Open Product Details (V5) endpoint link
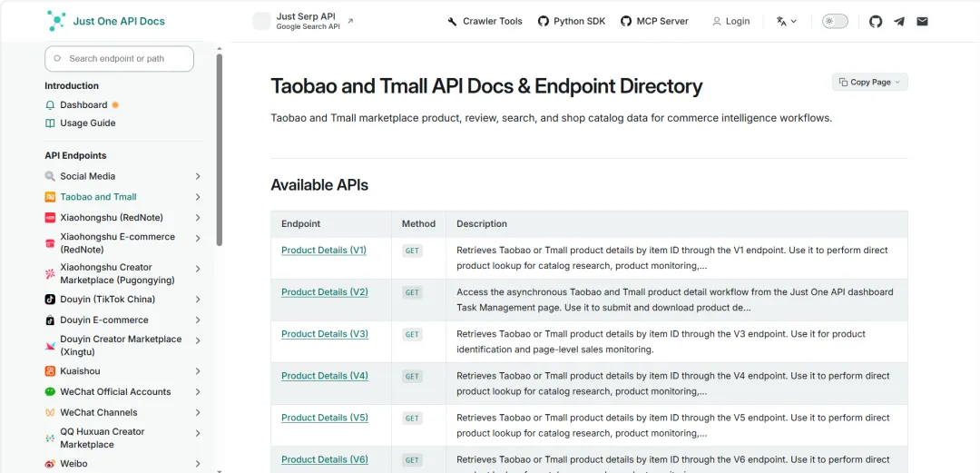 click(324, 418)
